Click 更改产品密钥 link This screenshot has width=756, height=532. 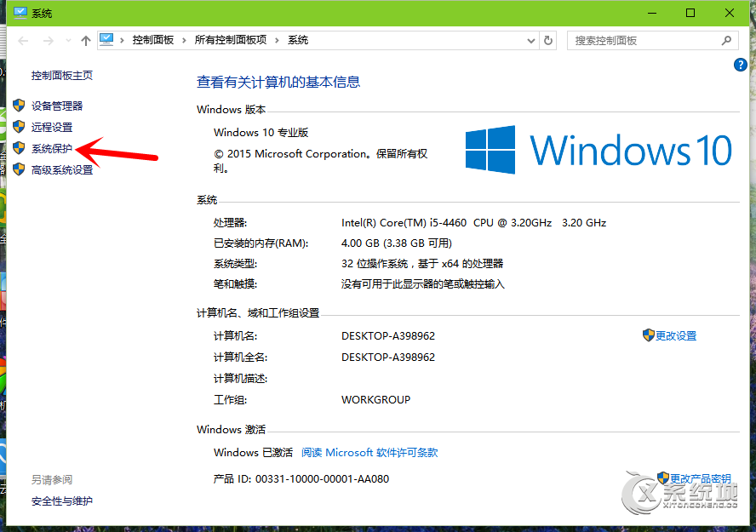point(700,478)
